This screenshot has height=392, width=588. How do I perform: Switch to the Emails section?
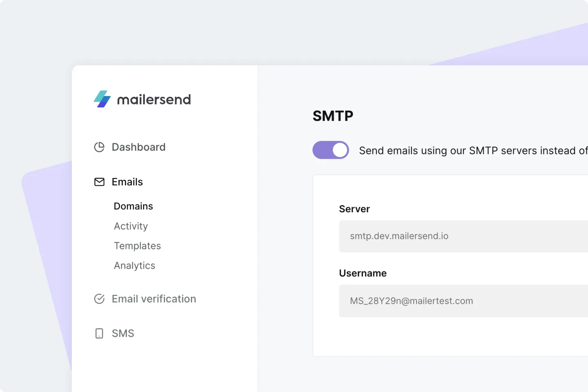coord(127,182)
